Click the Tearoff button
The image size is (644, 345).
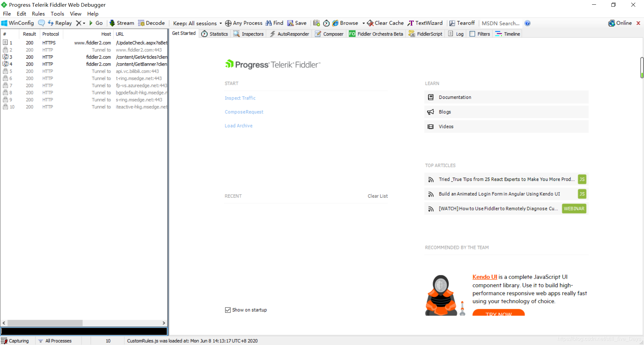click(462, 23)
